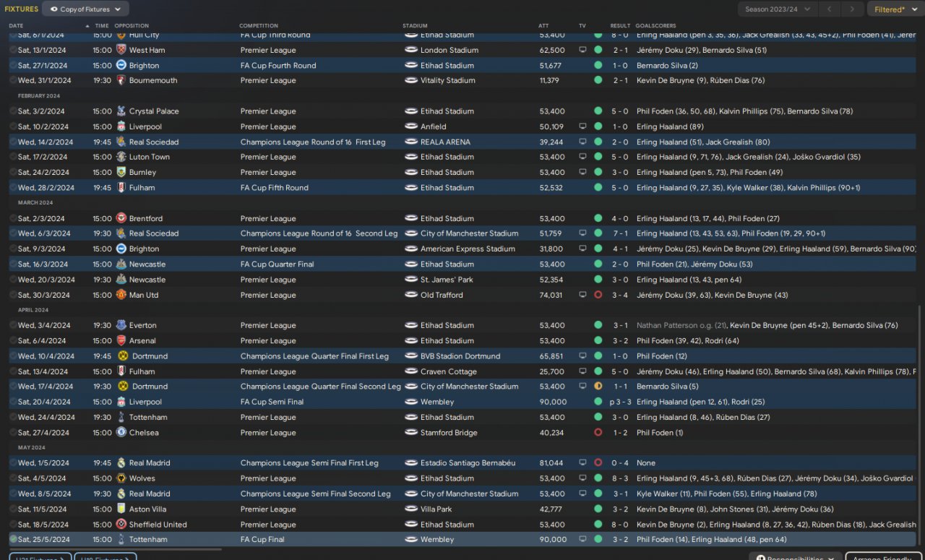The height and width of the screenshot is (560, 925).
Task: Tick the selection circle for Sat, 27/4/2024
Action: 13,432
